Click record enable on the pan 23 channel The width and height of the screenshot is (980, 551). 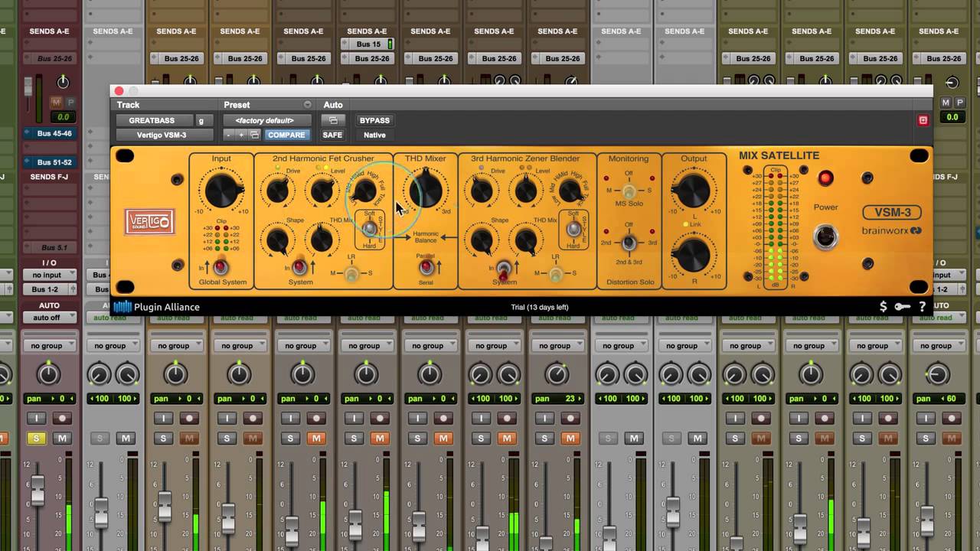tap(571, 418)
